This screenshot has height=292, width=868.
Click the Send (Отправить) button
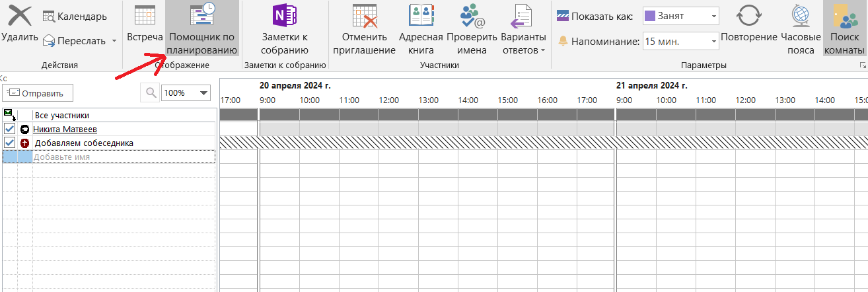point(38,93)
